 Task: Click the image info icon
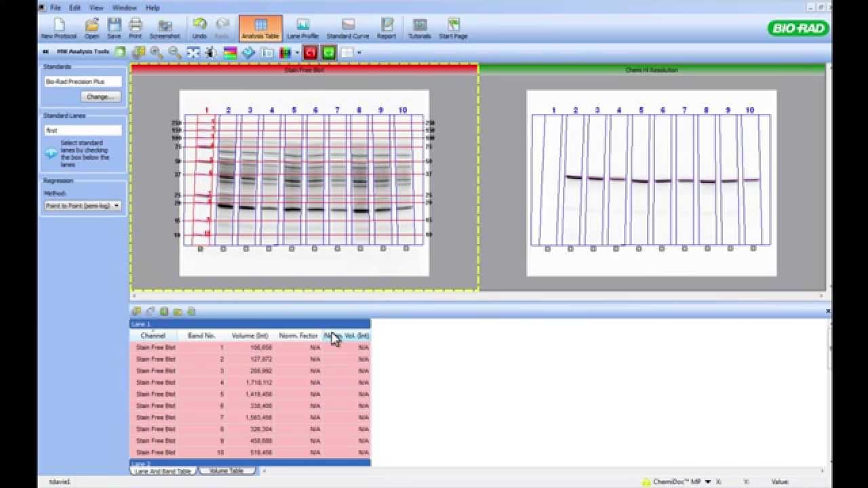268,52
